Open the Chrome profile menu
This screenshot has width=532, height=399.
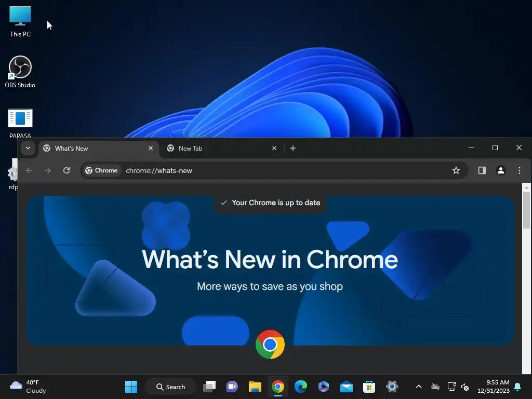[x=500, y=170]
